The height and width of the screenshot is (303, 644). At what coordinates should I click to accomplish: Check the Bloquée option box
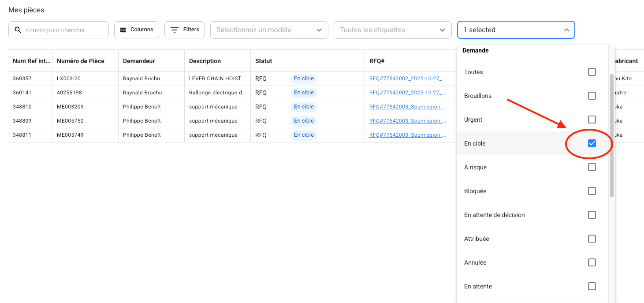click(x=592, y=191)
